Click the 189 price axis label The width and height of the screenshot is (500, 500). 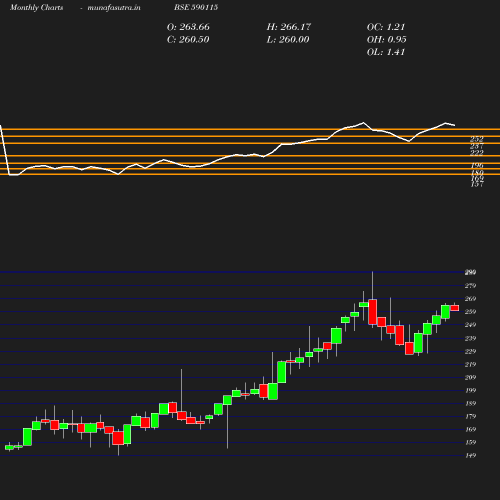pos(470,403)
